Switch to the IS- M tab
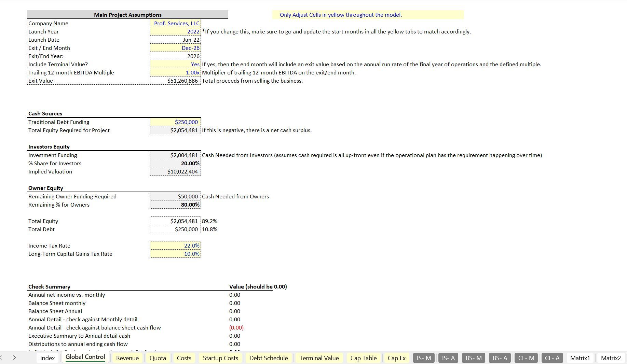Screen dimensions: 627x364 (x=424, y=358)
